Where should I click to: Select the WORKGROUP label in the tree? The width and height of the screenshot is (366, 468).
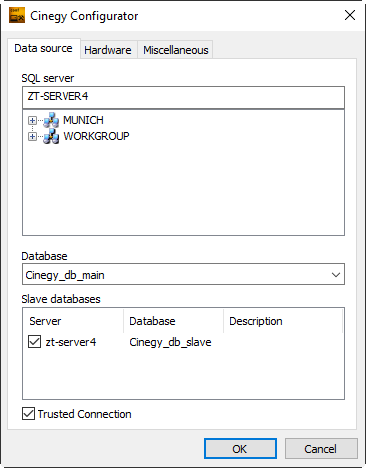point(96,136)
